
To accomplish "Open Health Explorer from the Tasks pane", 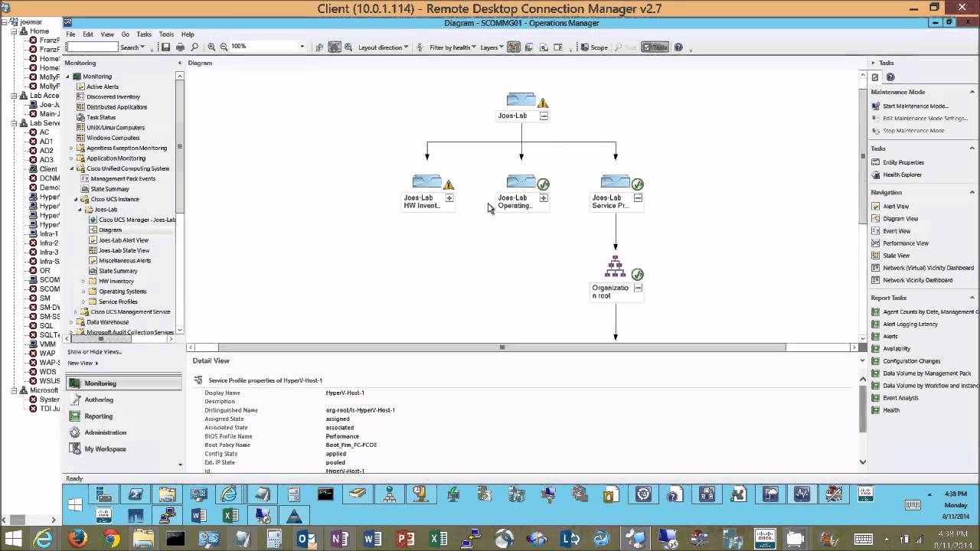I will click(x=902, y=174).
